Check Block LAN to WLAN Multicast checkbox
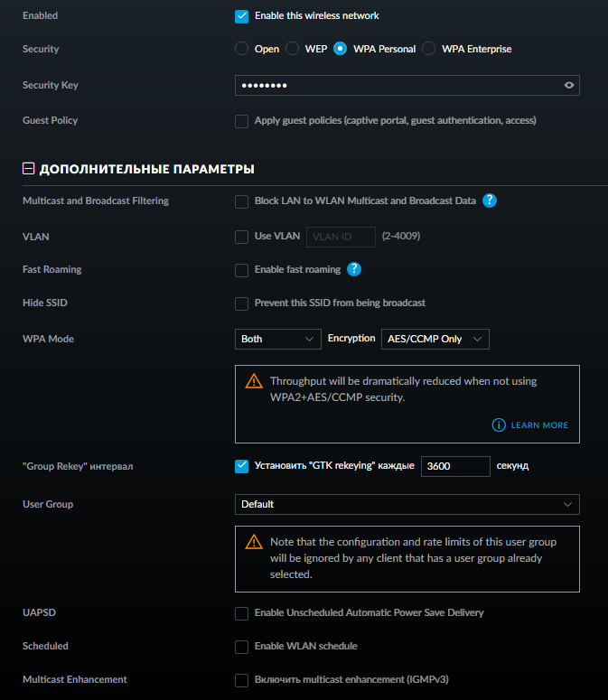Image resolution: width=608 pixels, height=700 pixels. 241,201
